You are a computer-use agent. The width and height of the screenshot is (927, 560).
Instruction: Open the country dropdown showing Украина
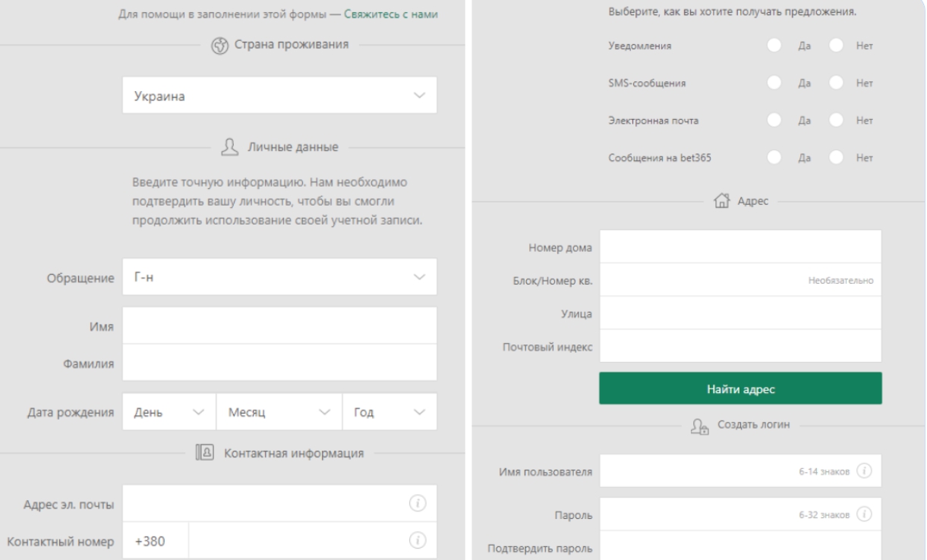[x=279, y=96]
